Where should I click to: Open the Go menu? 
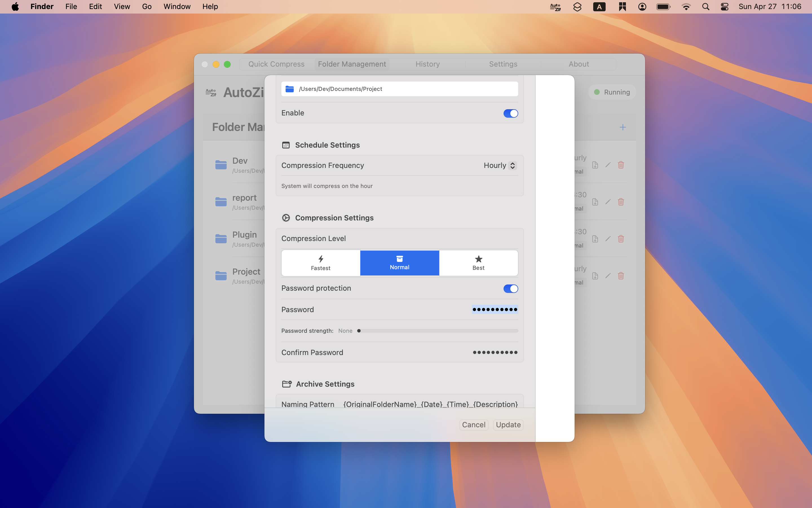(147, 7)
